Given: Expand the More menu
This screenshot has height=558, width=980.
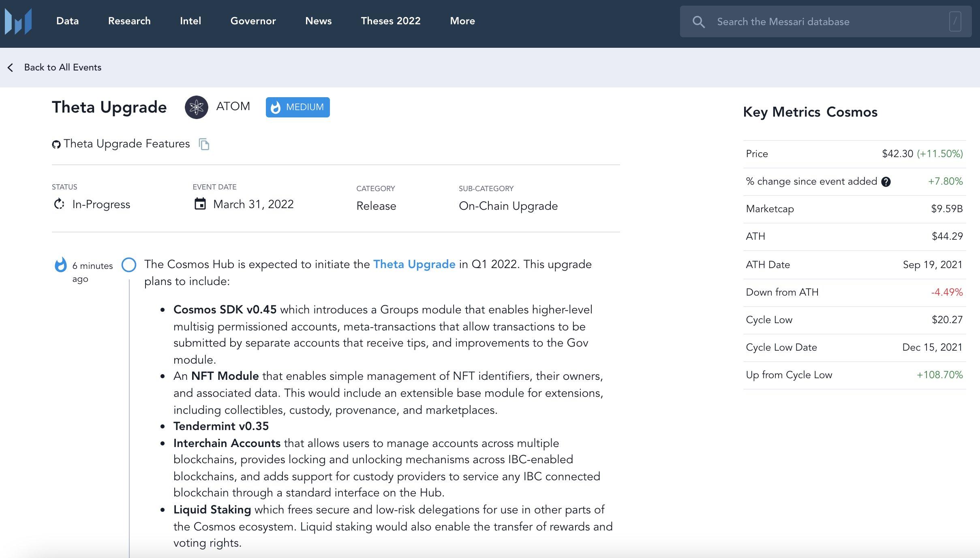Looking at the screenshot, I should click(x=462, y=21).
